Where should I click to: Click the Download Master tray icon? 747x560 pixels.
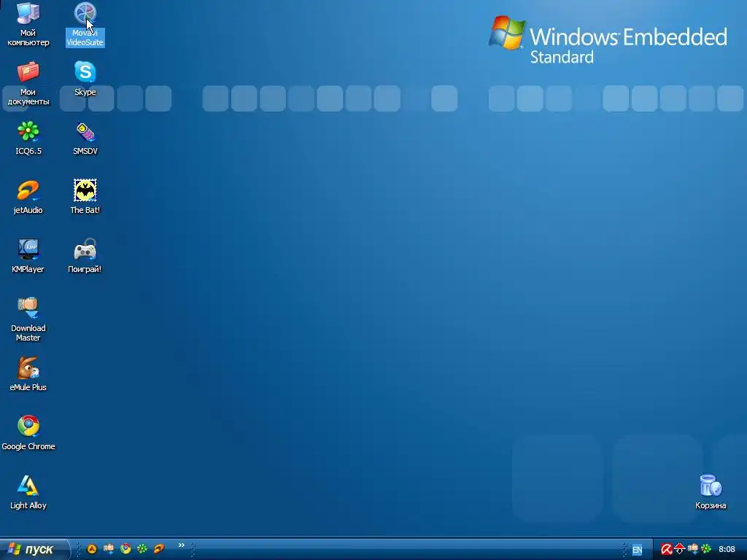coord(693,549)
